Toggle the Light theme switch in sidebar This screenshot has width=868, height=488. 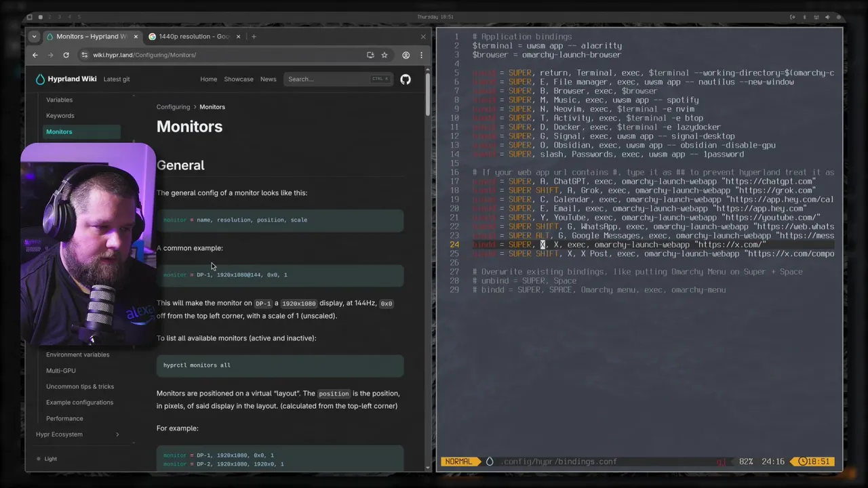pos(46,459)
